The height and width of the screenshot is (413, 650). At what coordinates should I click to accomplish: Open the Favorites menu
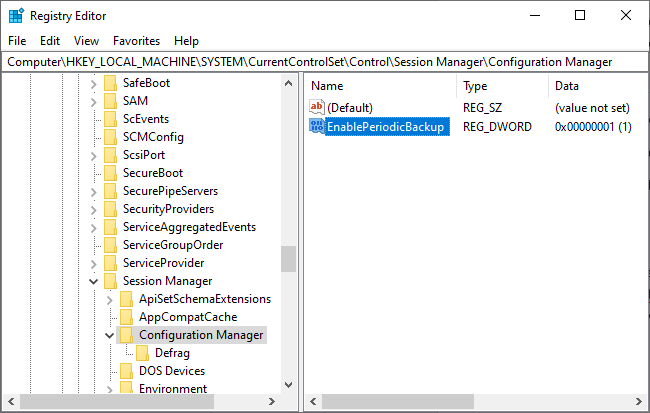click(x=136, y=41)
